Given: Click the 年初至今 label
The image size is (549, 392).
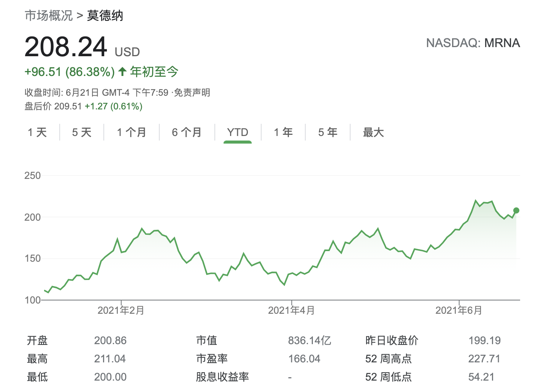Looking at the screenshot, I should tap(154, 71).
